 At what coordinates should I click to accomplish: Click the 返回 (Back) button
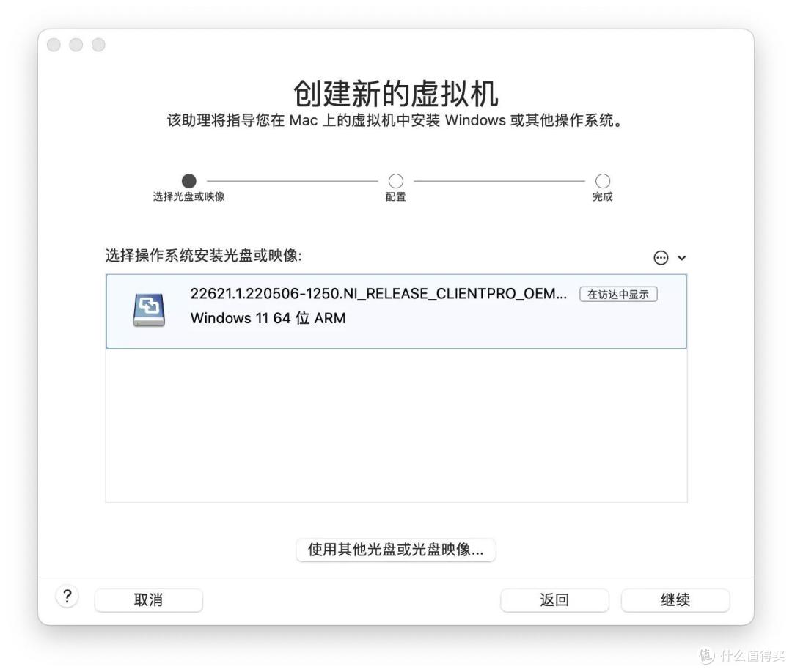(x=554, y=599)
